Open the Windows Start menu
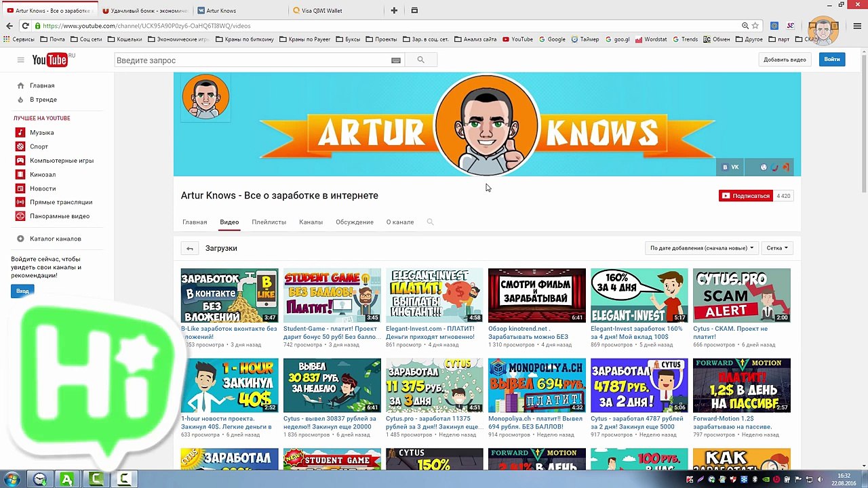 tap(12, 480)
